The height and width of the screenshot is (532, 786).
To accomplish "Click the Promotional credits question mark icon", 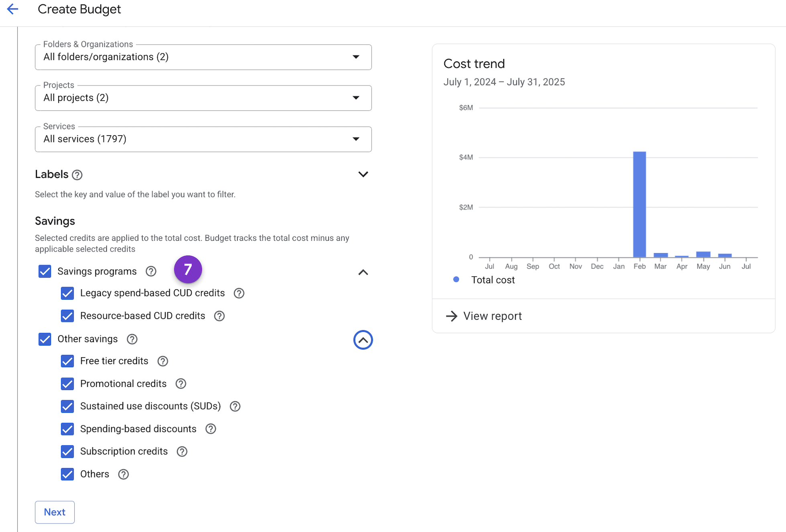I will click(x=180, y=384).
